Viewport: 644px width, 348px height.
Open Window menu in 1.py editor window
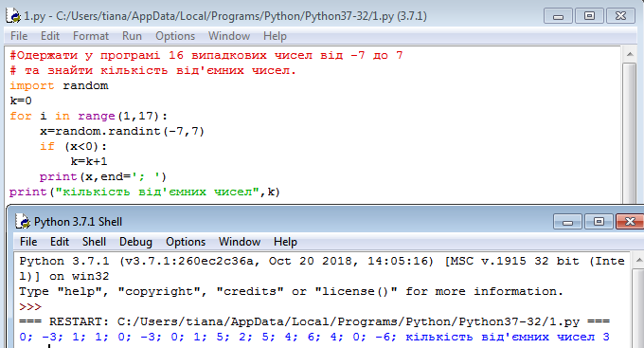(x=229, y=36)
